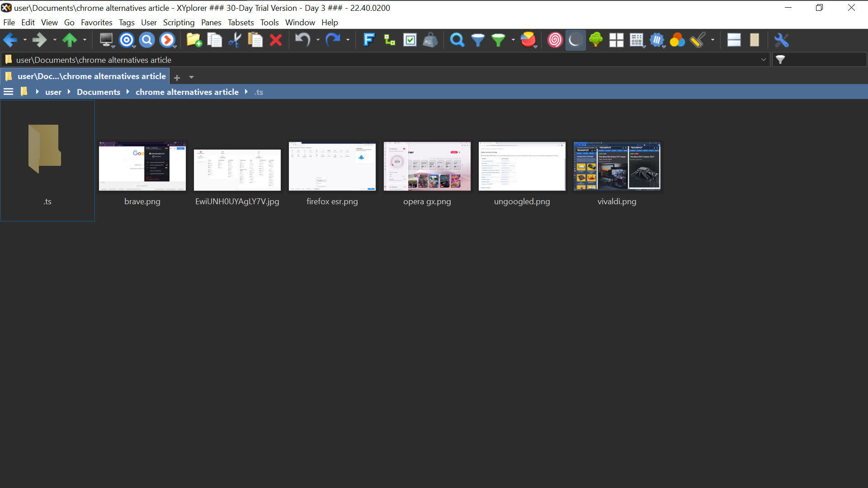Click the blue letter F toolbar icon

369,40
